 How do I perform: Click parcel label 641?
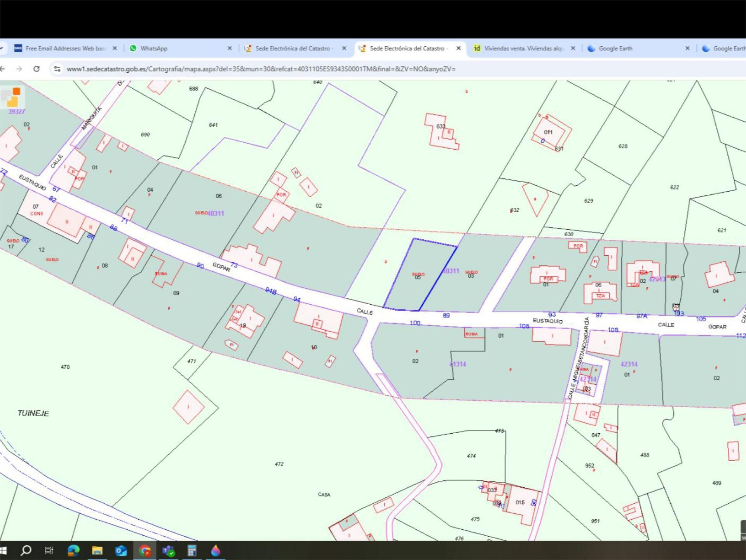pos(213,125)
